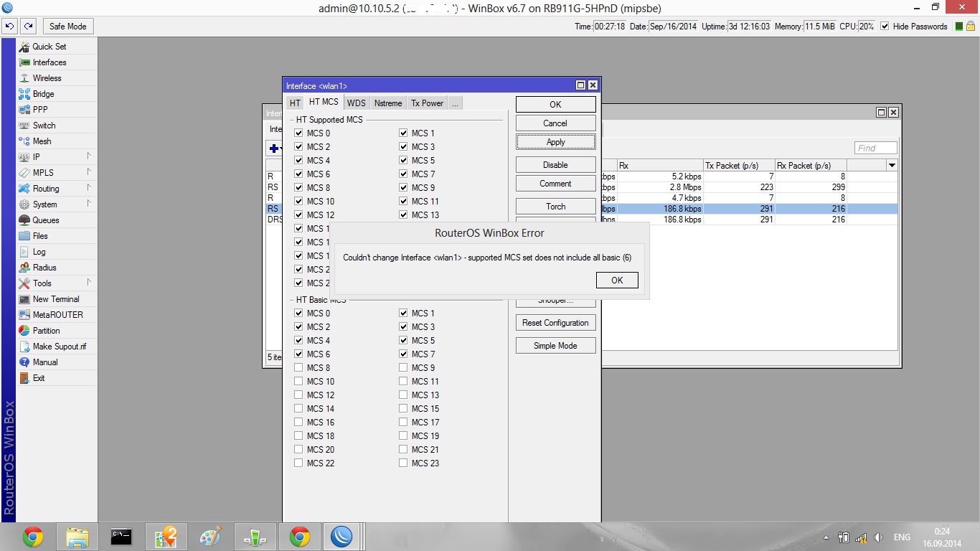
Task: Dismiss the WinBox Error with OK
Action: [x=616, y=281]
